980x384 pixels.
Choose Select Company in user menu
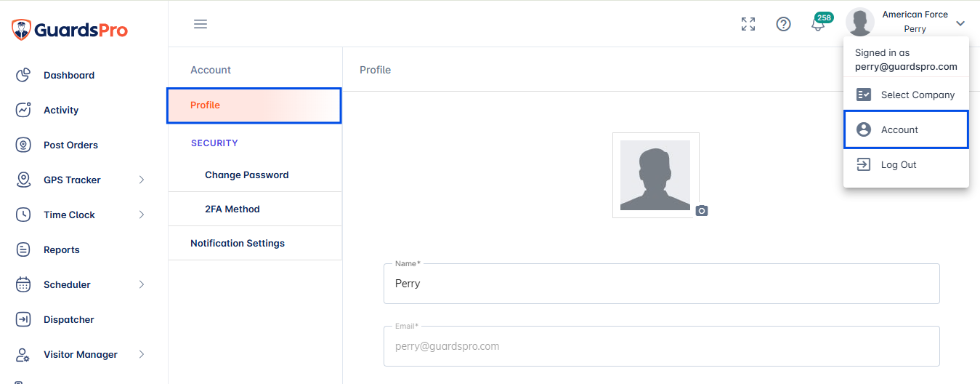906,95
